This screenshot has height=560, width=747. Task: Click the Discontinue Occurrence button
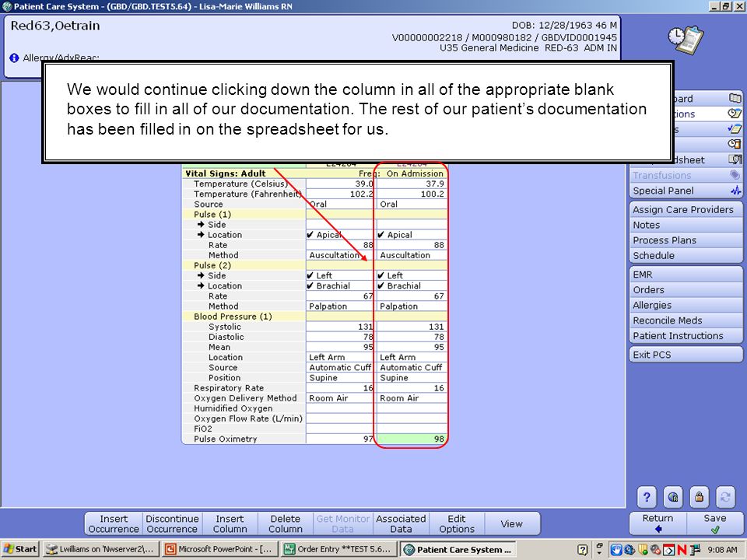click(x=172, y=523)
